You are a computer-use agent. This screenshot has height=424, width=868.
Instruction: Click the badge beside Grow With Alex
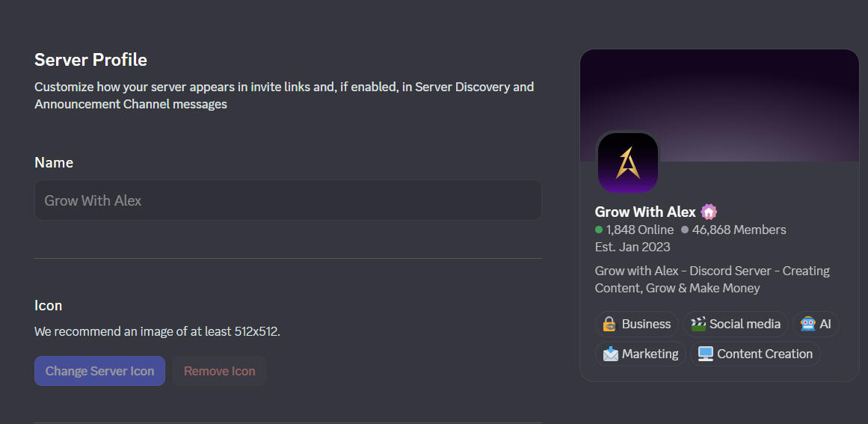tap(709, 212)
